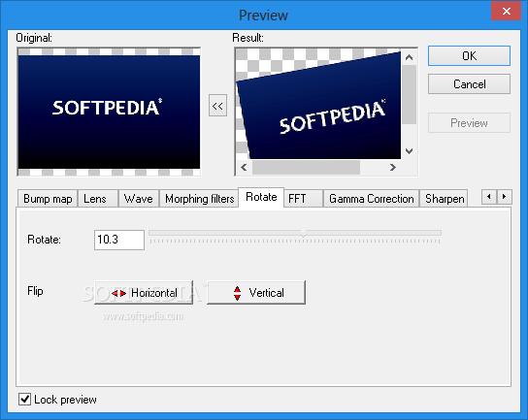
Task: Click the greyed-out Preview button
Action: 469,123
